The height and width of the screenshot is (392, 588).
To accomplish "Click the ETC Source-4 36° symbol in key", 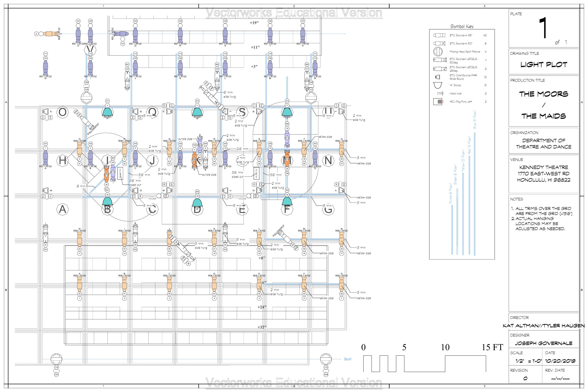I will pos(439,35).
